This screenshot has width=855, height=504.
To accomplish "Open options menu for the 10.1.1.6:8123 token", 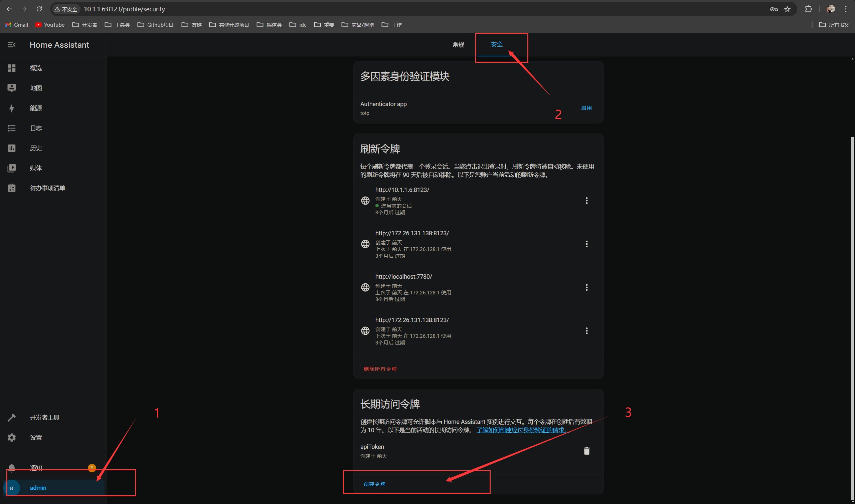I will (x=586, y=201).
